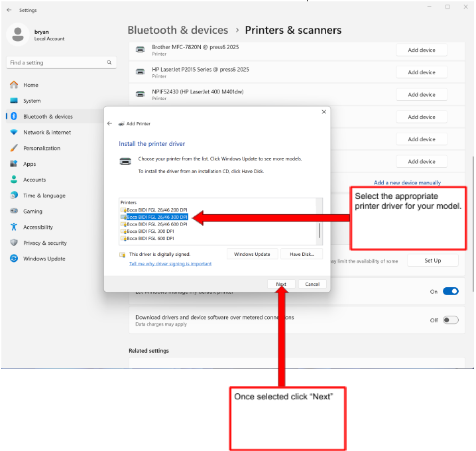Open Apps settings page

point(29,164)
